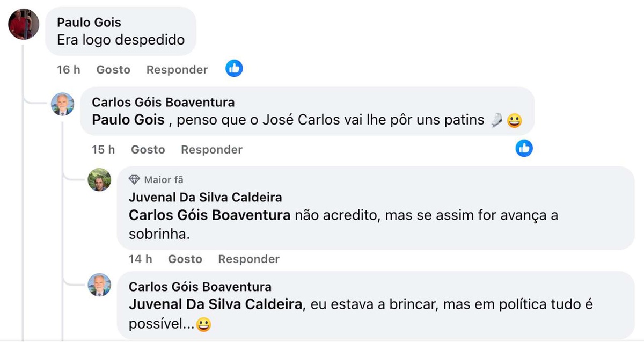Open Juvenal Da Silva Caldeira's profile name
Screen dimensions: 644x342
click(x=206, y=198)
